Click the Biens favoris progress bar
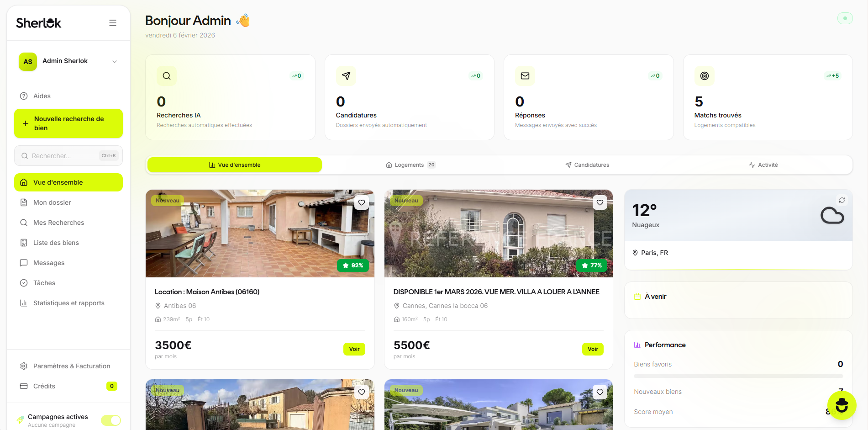The width and height of the screenshot is (868, 430). (738, 376)
